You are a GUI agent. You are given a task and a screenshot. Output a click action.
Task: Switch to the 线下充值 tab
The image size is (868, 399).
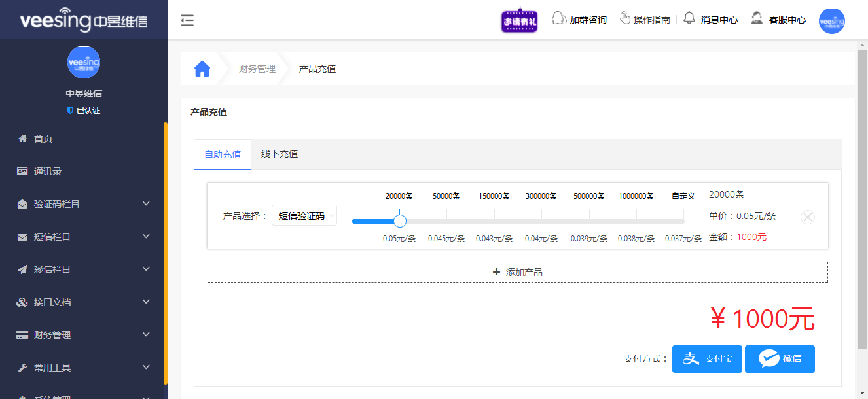pyautogui.click(x=279, y=154)
